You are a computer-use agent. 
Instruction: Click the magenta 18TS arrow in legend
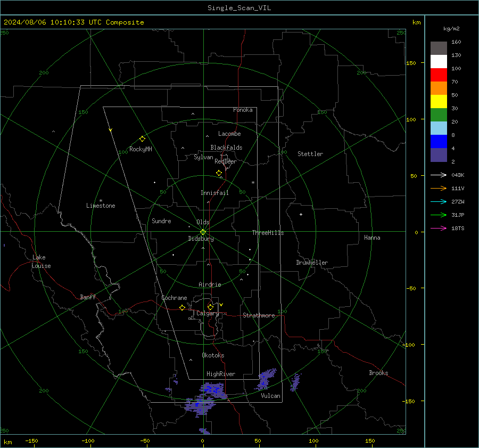click(439, 228)
